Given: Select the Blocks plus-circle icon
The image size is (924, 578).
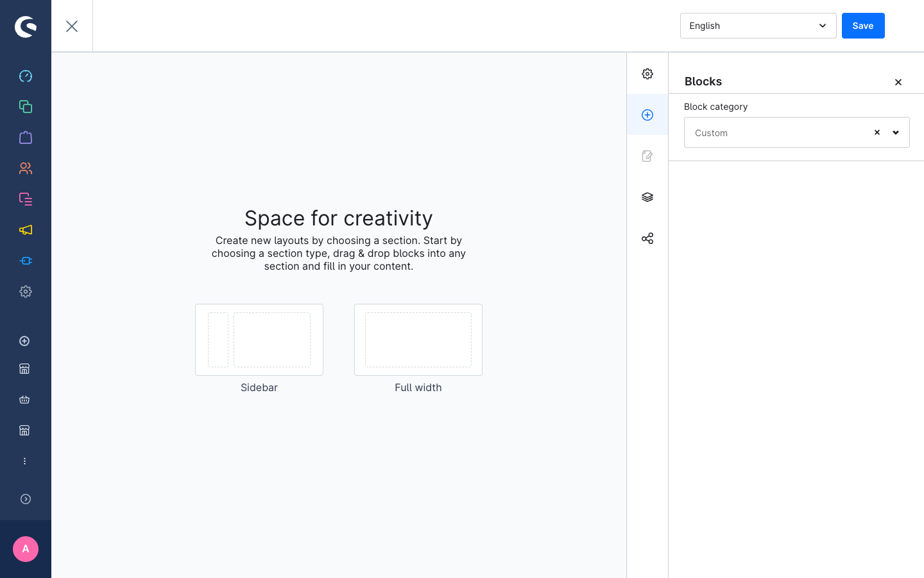Looking at the screenshot, I should click(x=647, y=115).
